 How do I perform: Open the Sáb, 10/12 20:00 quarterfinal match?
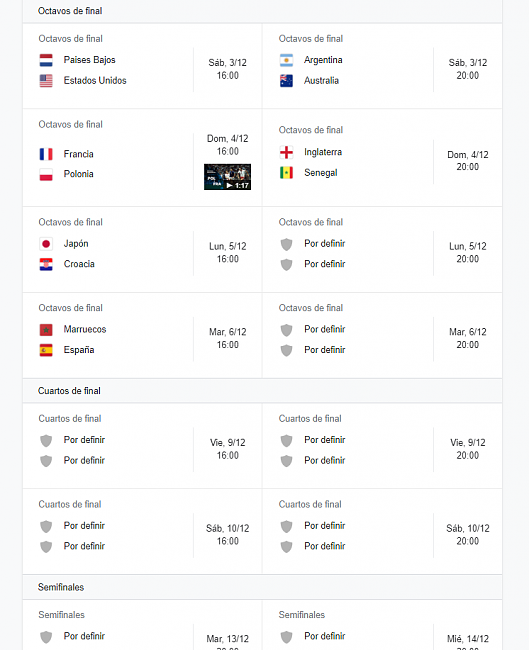382,532
